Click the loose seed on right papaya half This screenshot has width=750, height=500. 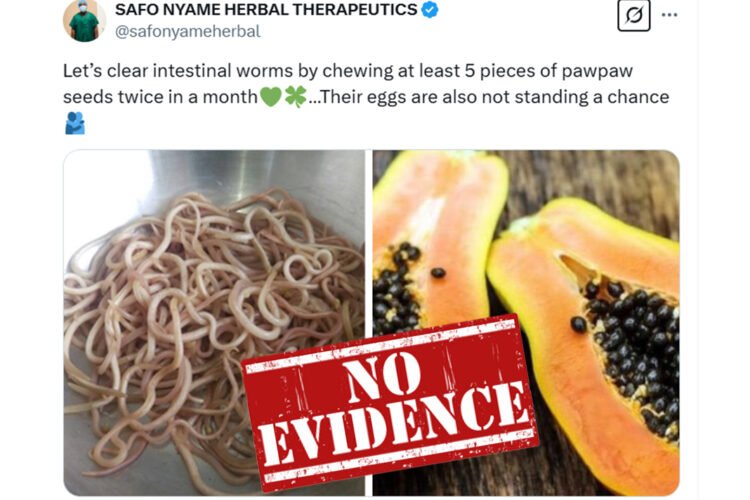point(578,325)
